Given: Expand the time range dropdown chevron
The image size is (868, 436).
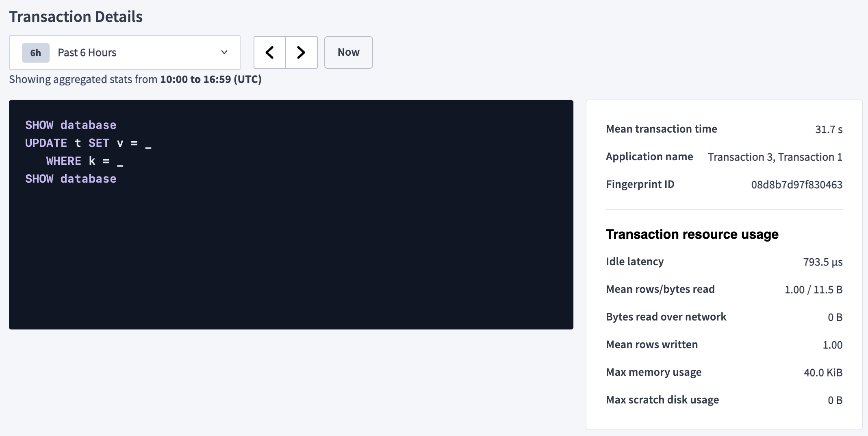Looking at the screenshot, I should [224, 52].
